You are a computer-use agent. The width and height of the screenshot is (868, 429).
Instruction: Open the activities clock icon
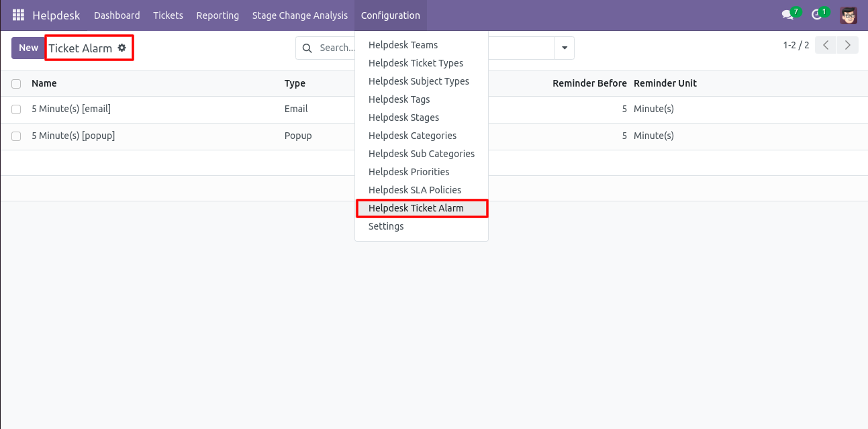[x=817, y=15]
